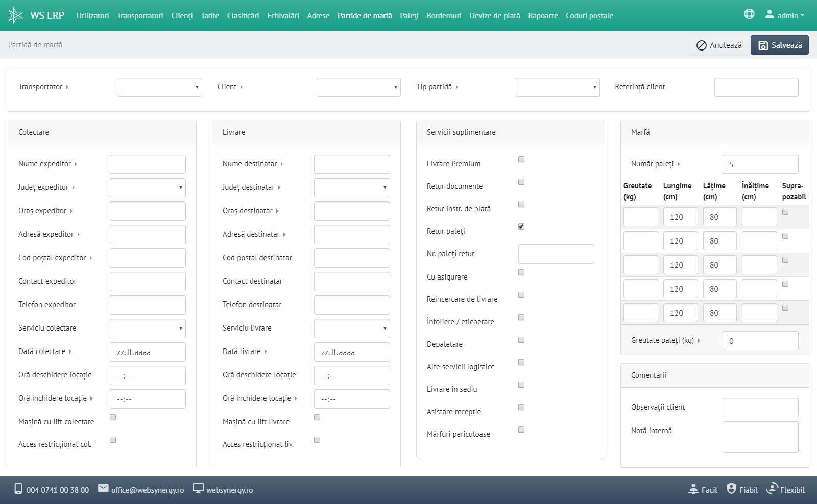817x504 pixels.
Task: Click the help lifebuoy icon in header
Action: tap(749, 14)
